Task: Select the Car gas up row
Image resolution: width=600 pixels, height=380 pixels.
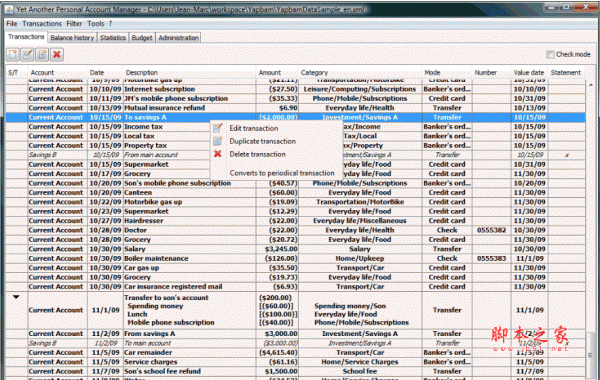Action: pos(295,268)
